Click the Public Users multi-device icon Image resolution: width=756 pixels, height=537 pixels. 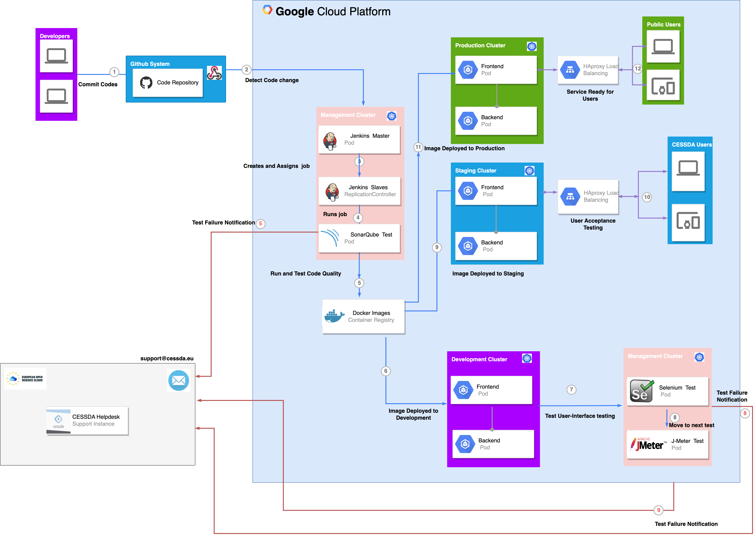coord(663,86)
